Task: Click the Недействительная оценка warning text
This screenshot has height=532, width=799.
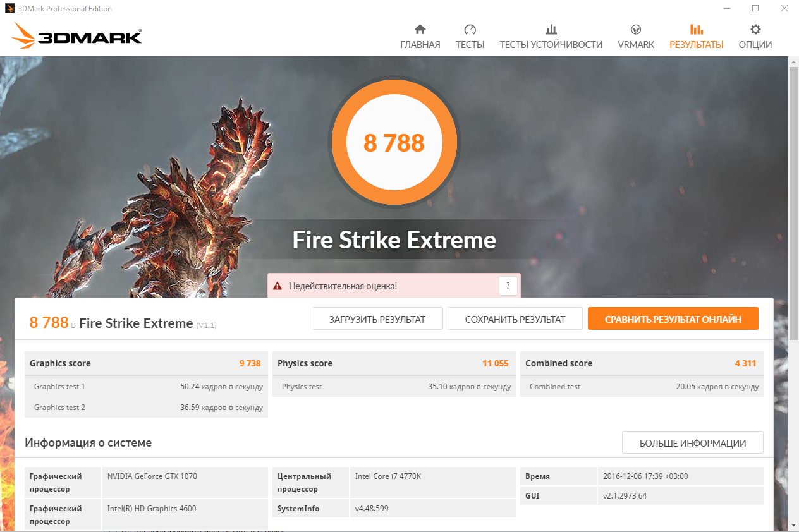Action: pyautogui.click(x=343, y=286)
